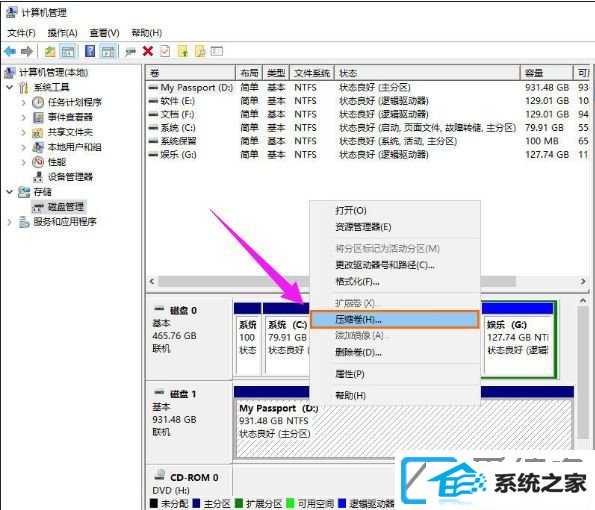Select Performance (性能) icon in tree

pos(38,162)
